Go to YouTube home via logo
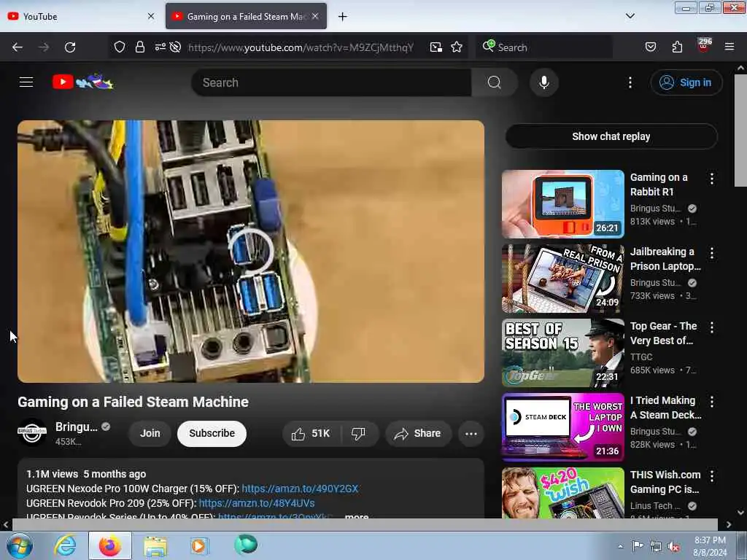Viewport: 747px width, 560px height. (x=83, y=82)
